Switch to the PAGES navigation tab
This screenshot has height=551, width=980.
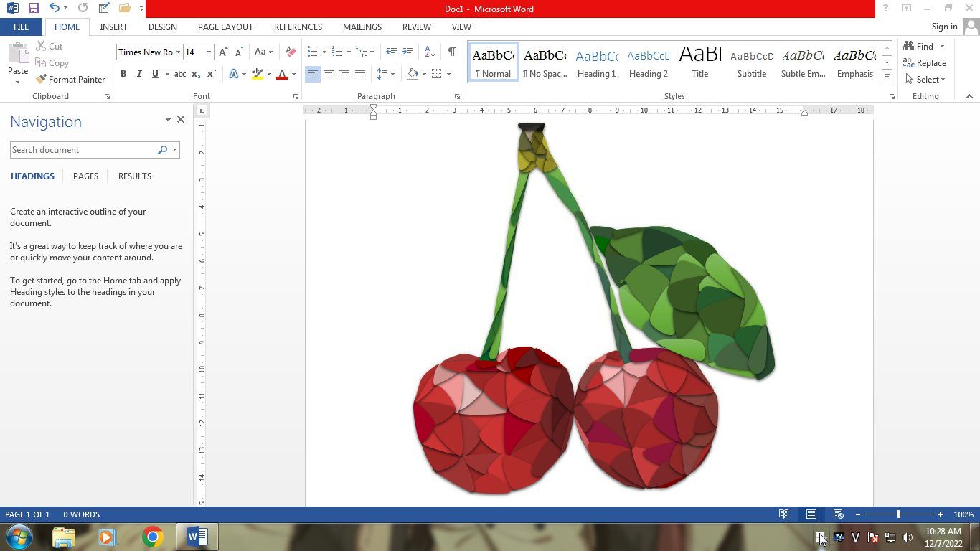[x=85, y=176]
